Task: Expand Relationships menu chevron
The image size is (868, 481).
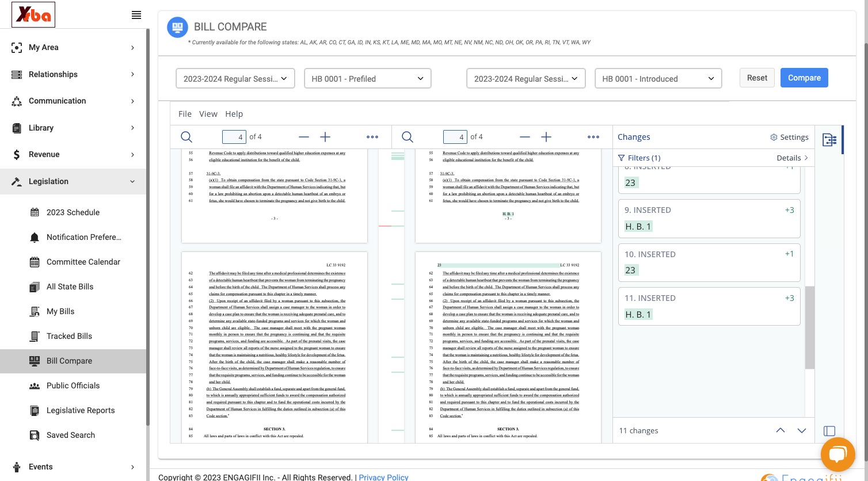Action: click(132, 74)
